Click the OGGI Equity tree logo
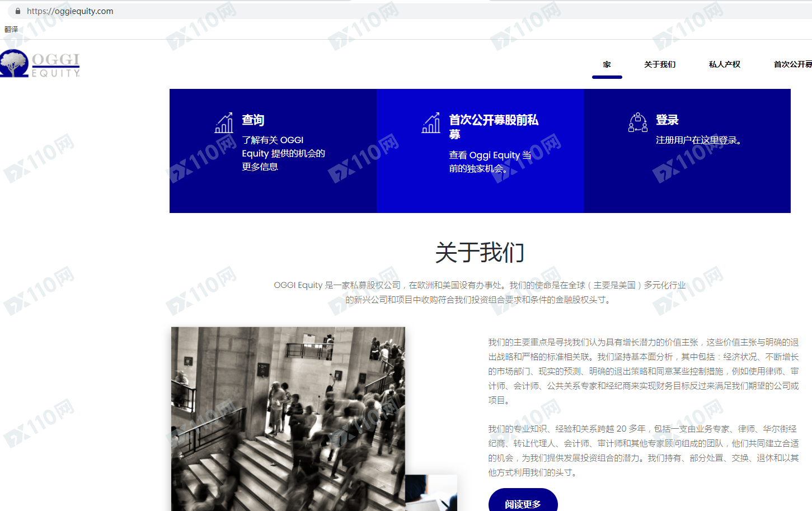This screenshot has width=812, height=511. 40,64
